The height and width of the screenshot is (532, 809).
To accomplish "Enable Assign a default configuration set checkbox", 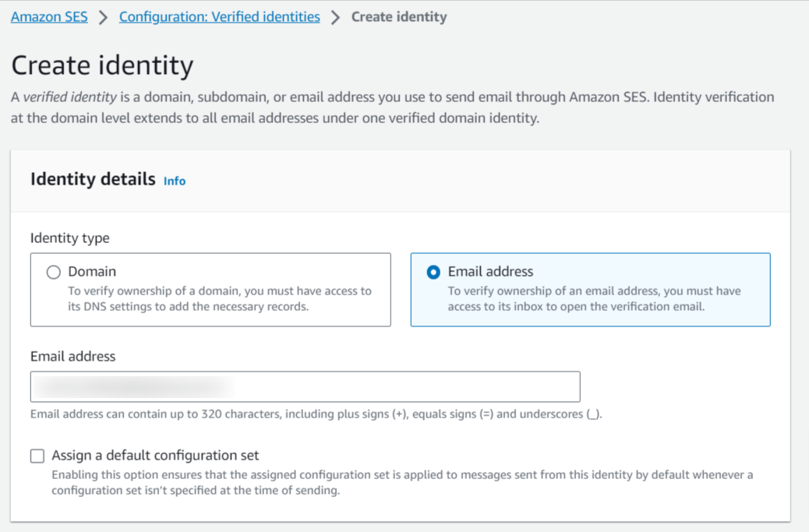I will (37, 456).
